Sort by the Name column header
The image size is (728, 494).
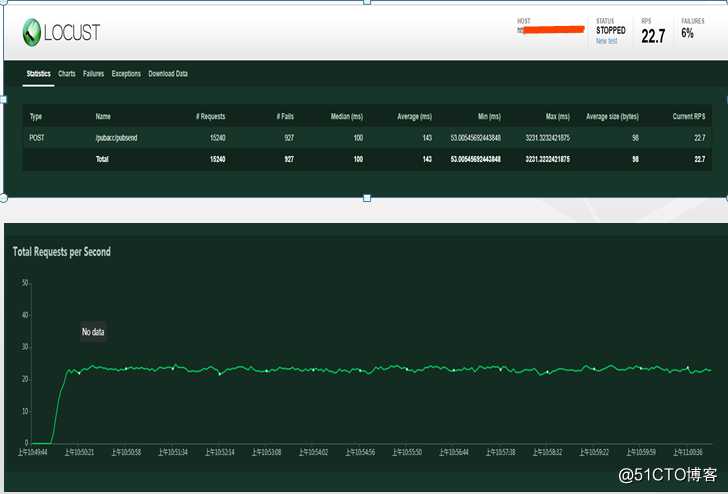click(x=103, y=116)
